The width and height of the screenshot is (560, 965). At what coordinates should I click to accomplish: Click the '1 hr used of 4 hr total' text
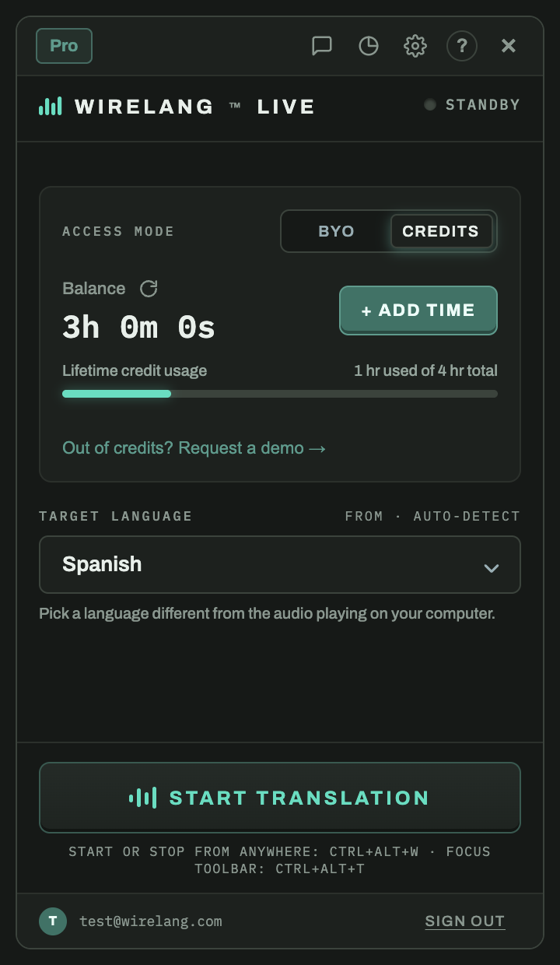[425, 370]
